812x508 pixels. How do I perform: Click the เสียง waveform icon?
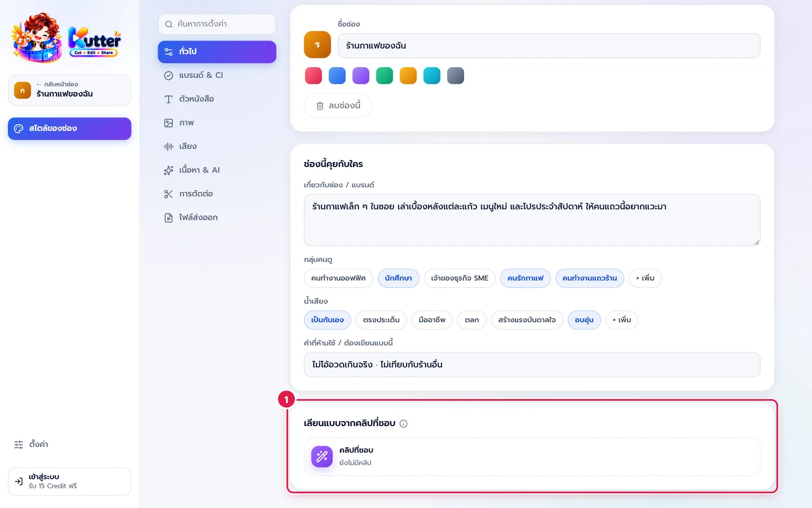coord(169,146)
